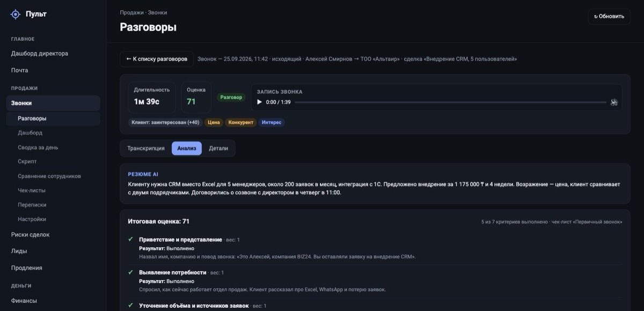Click the Длительность 1м 39с card
The height and width of the screenshot is (311, 644).
[x=152, y=97]
